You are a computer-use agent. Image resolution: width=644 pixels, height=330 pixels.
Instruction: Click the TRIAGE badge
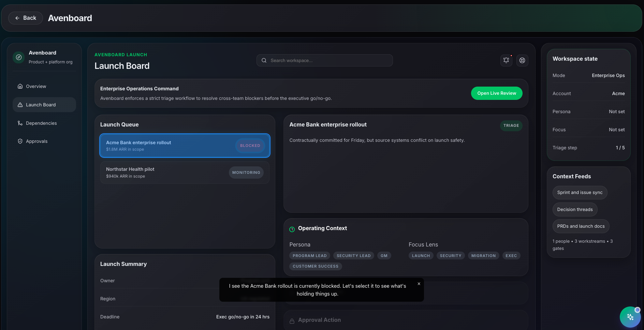pos(511,125)
